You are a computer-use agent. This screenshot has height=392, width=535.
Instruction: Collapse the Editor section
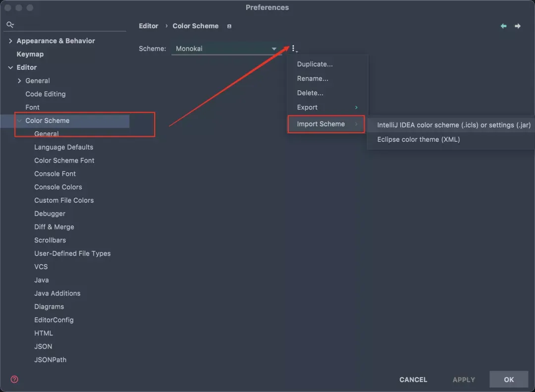(x=10, y=68)
